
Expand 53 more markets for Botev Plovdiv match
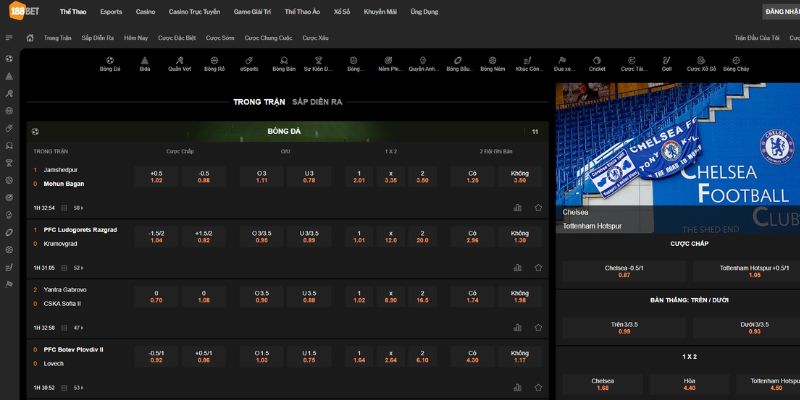79,388
